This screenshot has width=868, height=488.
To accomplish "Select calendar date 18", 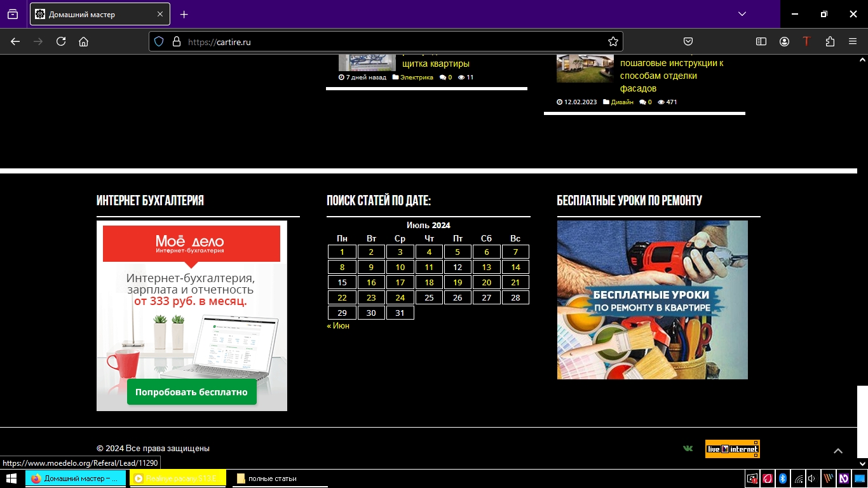I will (429, 283).
